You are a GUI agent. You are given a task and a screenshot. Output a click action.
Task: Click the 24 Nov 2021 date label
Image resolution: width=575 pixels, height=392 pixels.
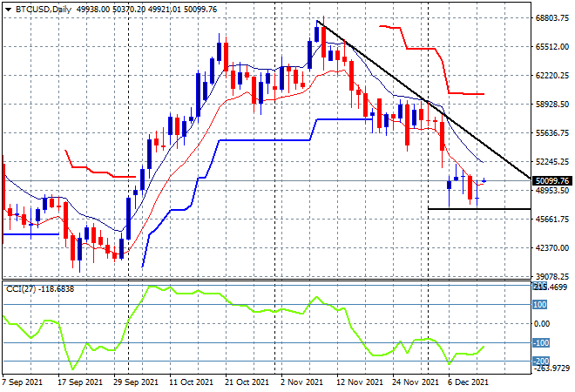(415, 382)
